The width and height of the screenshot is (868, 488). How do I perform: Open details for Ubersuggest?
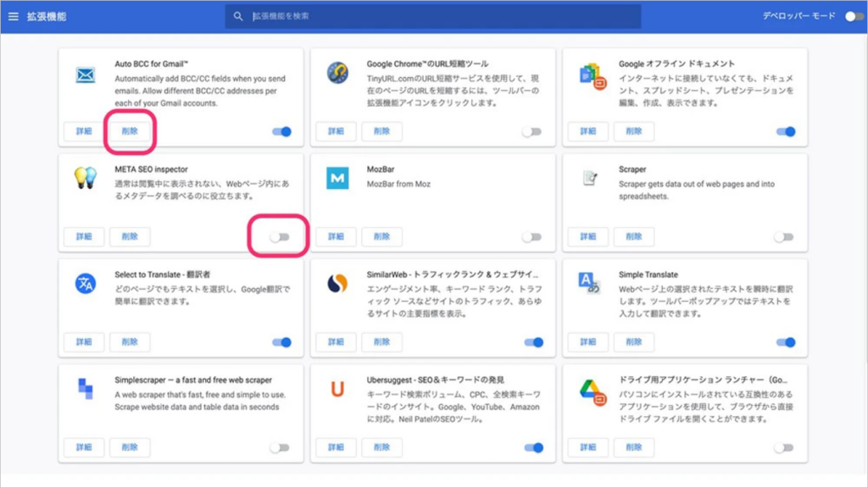[x=336, y=447]
